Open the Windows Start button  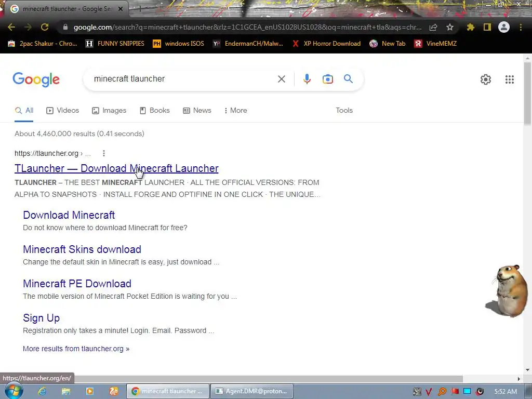[13, 391]
